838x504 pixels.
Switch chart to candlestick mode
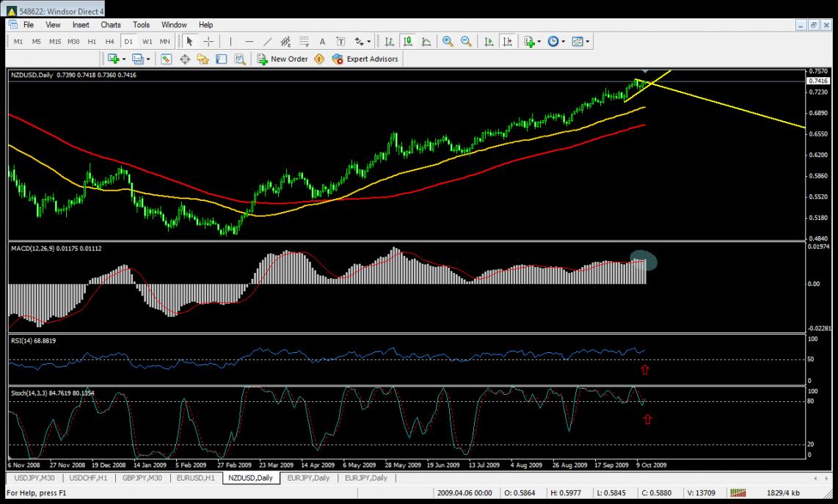pyautogui.click(x=408, y=42)
